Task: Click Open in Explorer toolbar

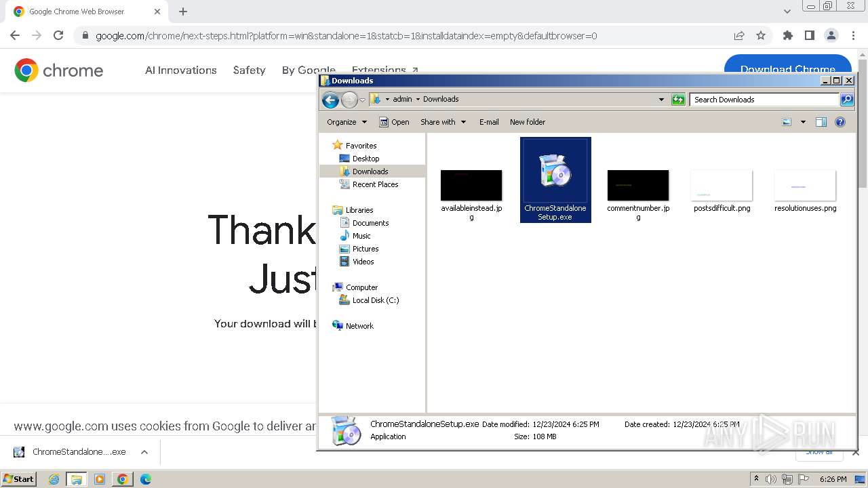Action: (x=394, y=122)
